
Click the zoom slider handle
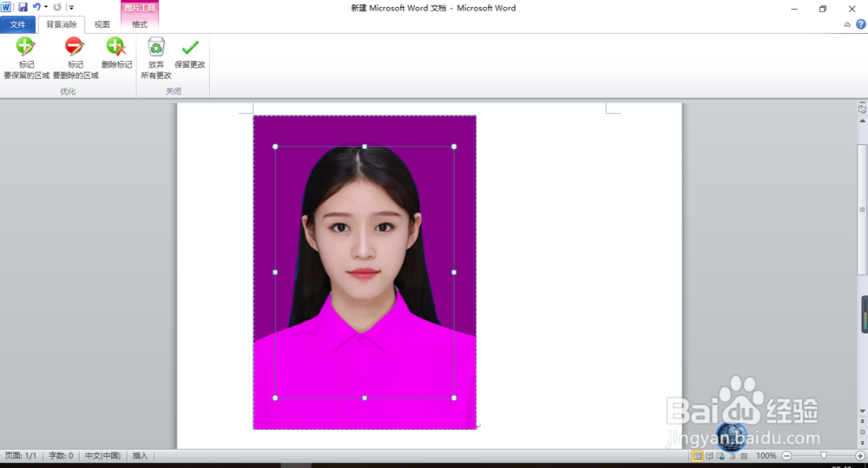pos(824,455)
